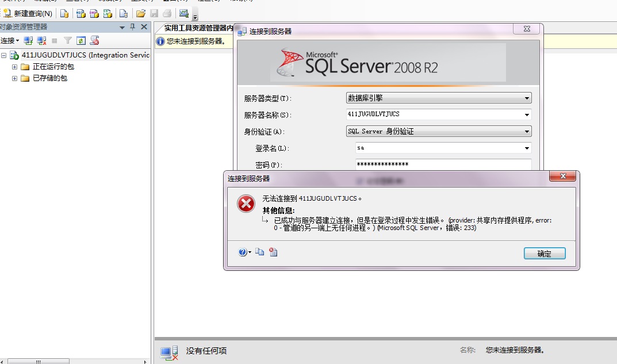617x364 pixels.
Task: Click the Connect Object Explorer icon
Action: tap(28, 40)
